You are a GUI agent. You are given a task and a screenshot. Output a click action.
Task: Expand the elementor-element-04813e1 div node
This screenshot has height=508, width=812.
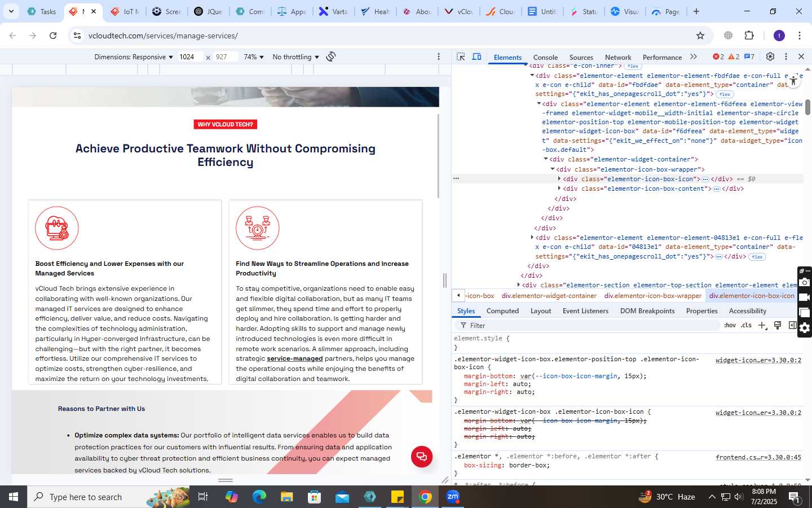tap(532, 238)
